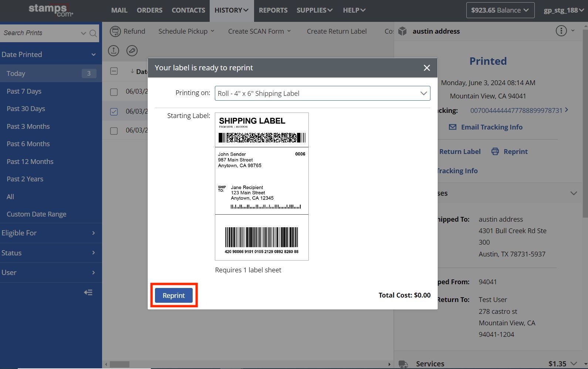Open the three-dot more options menu

click(x=561, y=31)
